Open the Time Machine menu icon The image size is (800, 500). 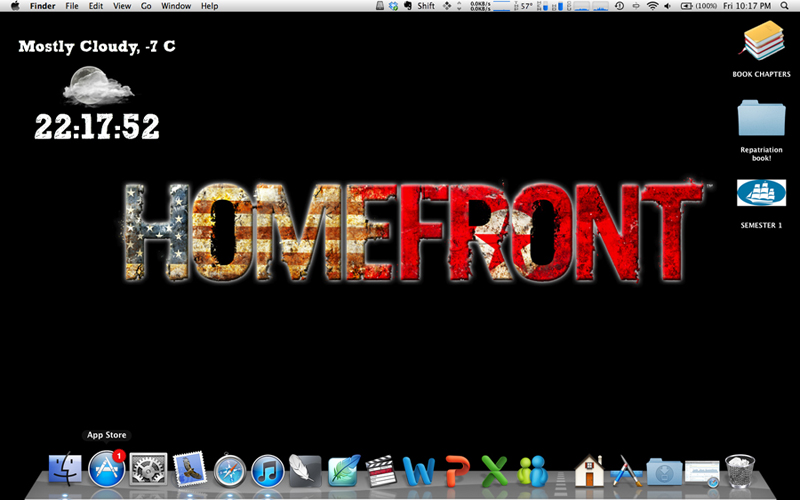[619, 6]
